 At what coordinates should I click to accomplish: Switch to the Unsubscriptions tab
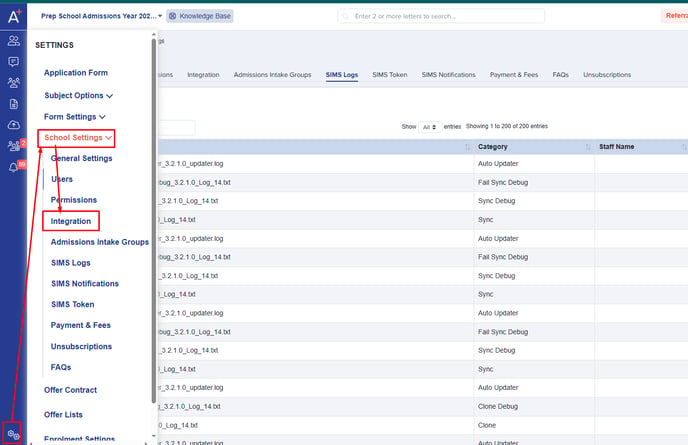607,75
